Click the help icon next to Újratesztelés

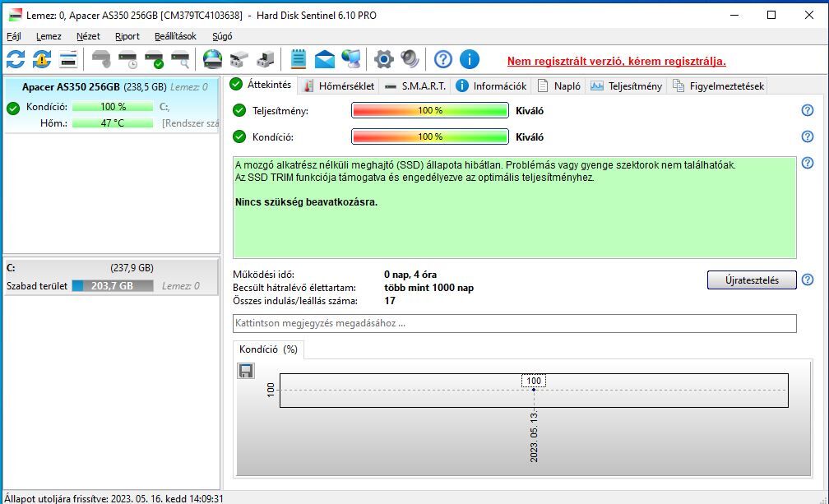(808, 280)
